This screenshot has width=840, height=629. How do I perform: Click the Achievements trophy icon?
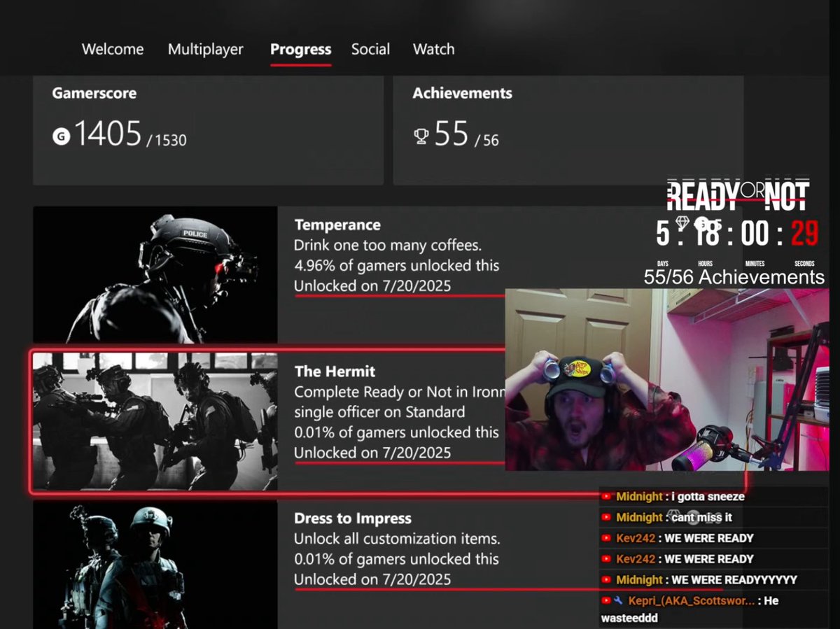coord(421,136)
